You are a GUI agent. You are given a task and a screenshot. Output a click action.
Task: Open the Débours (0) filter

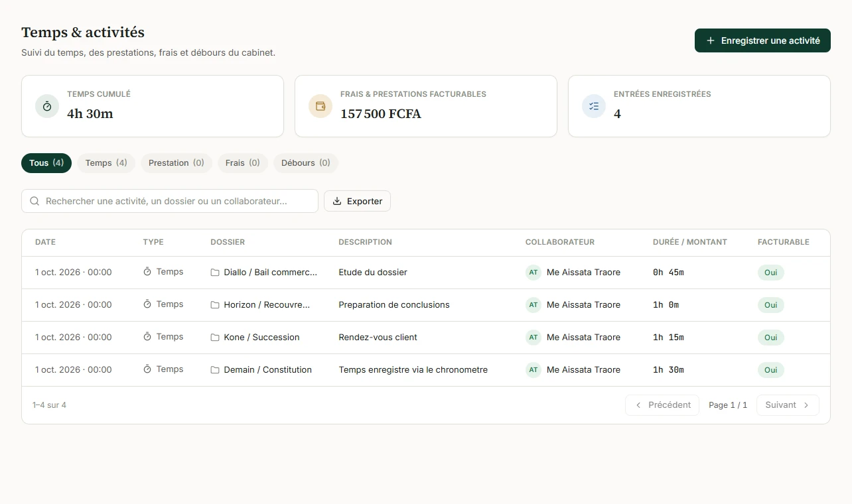pos(306,163)
